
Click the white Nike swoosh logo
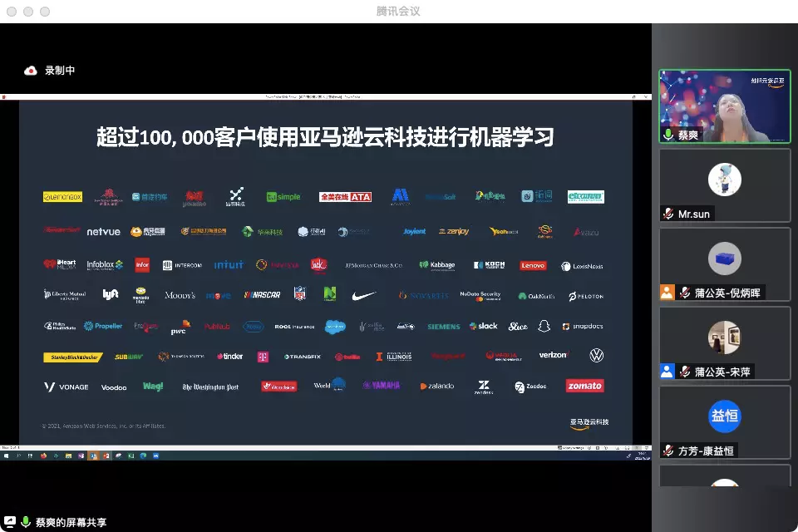click(364, 295)
